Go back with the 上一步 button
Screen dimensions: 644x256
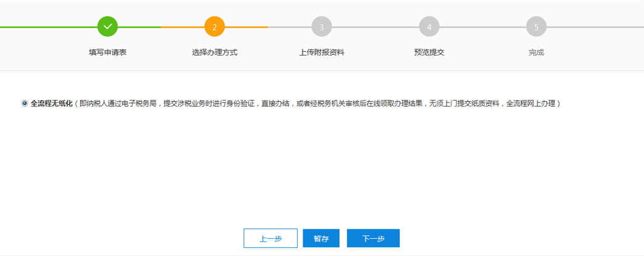pyautogui.click(x=271, y=238)
